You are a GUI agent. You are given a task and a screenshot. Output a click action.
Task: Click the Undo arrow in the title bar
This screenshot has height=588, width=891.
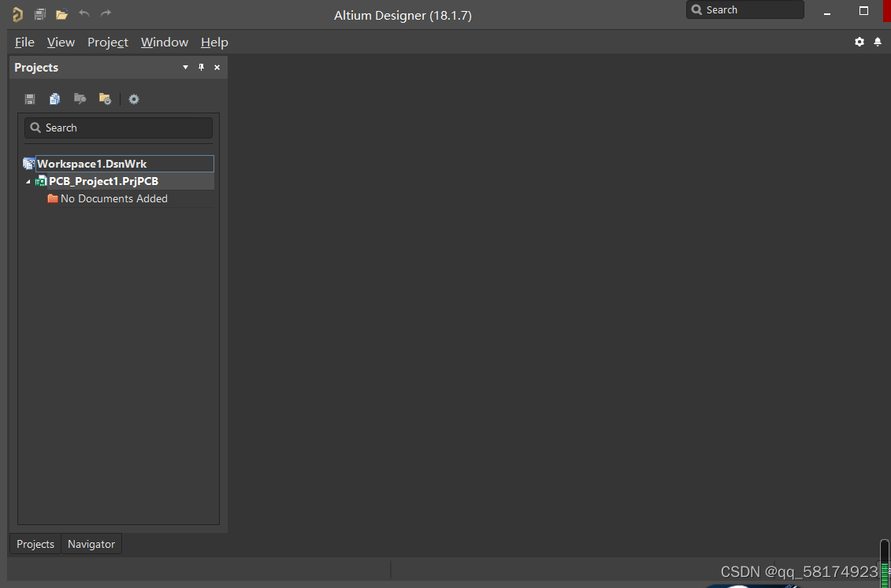84,13
